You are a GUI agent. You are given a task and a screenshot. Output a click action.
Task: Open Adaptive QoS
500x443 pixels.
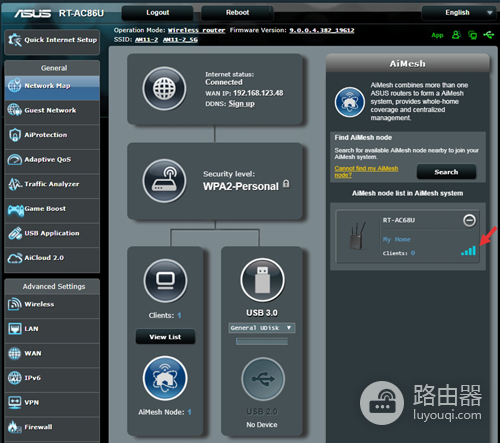tap(52, 162)
